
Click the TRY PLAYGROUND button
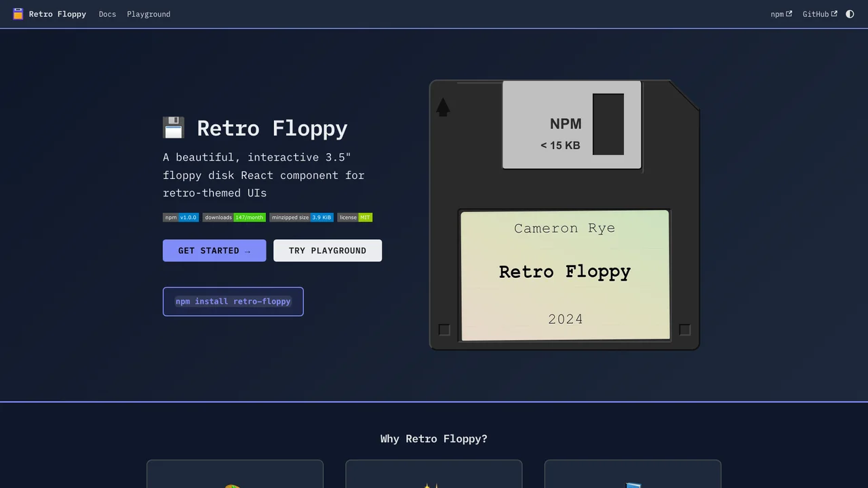[x=328, y=251]
